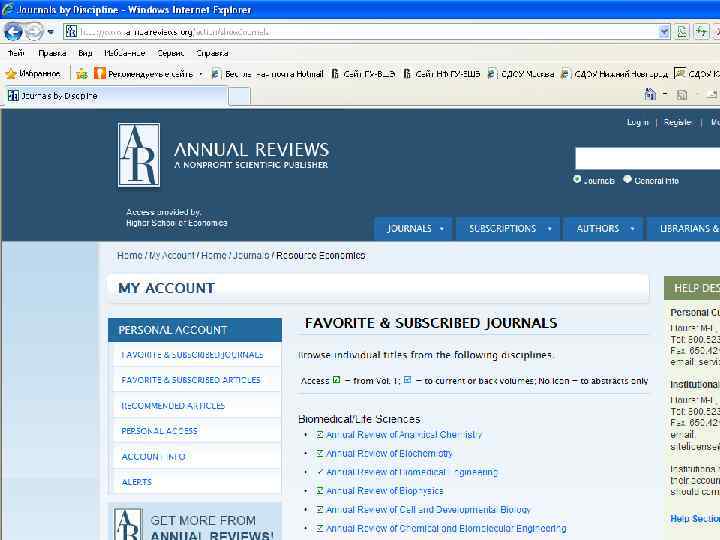
Task: Open Annual Review of Analytical Chemistry
Action: [x=404, y=434]
